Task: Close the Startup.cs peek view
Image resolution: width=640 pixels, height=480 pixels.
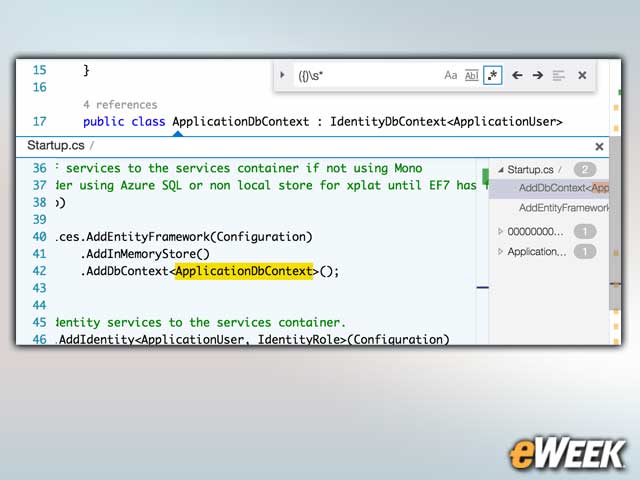Action: point(599,147)
